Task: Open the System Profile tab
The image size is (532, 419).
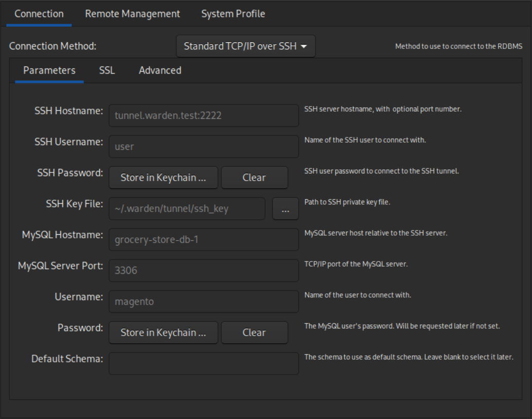Action: click(x=233, y=14)
